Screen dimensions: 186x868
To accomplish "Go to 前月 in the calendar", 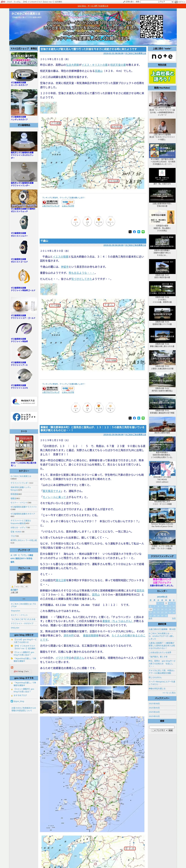I will (x=151, y=618).
